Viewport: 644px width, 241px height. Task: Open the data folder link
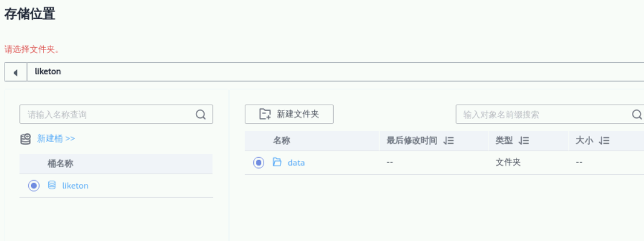(x=296, y=163)
